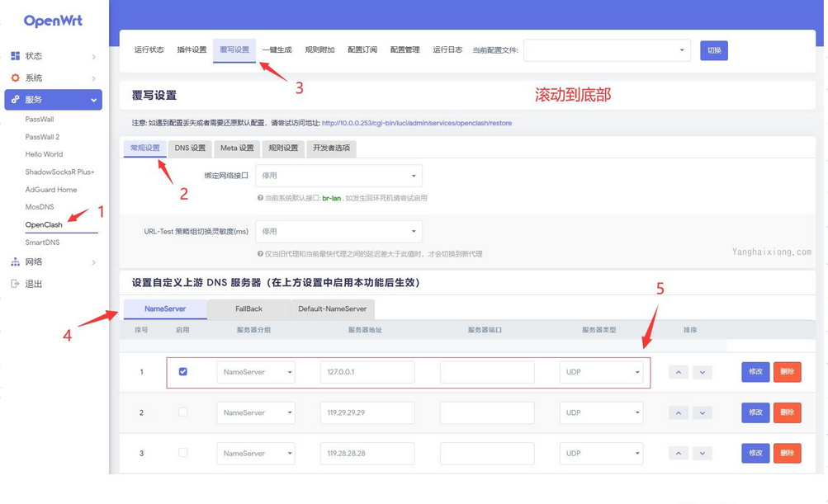
Task: Open the 一键生成 tab
Action: pyautogui.click(x=277, y=49)
